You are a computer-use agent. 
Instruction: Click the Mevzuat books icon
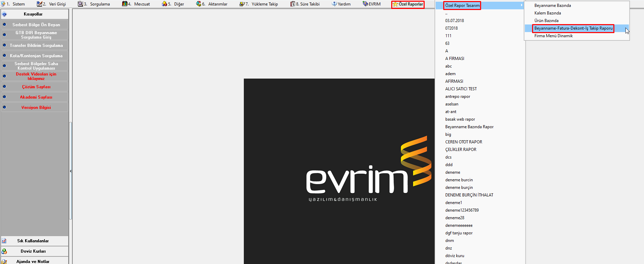click(x=125, y=4)
